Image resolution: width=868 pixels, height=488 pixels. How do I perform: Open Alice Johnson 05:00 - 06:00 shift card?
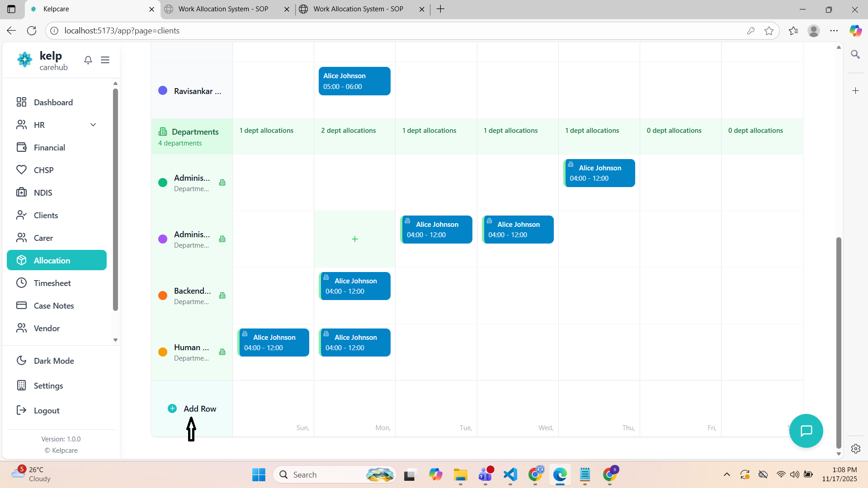pos(354,81)
